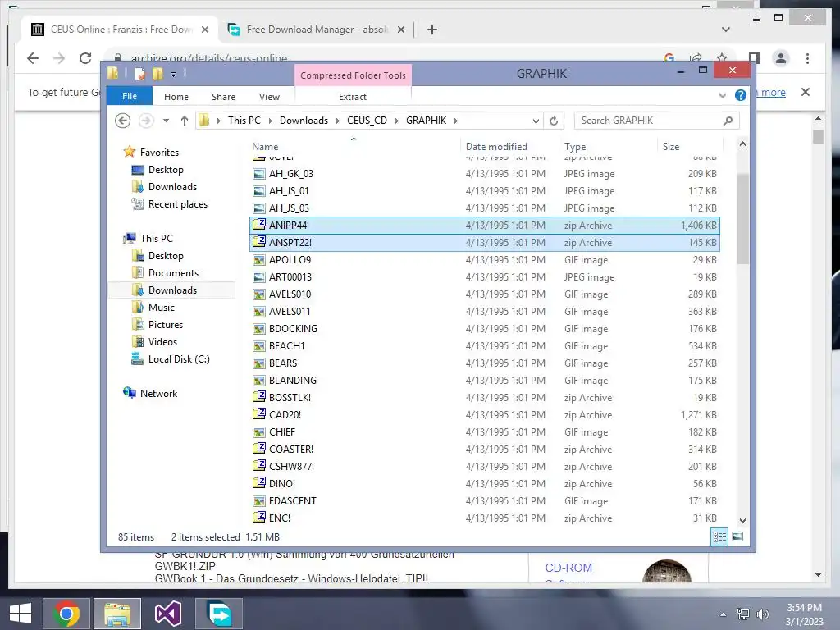Select the DINO! zip archive icon
840x630 pixels.
pyautogui.click(x=259, y=482)
